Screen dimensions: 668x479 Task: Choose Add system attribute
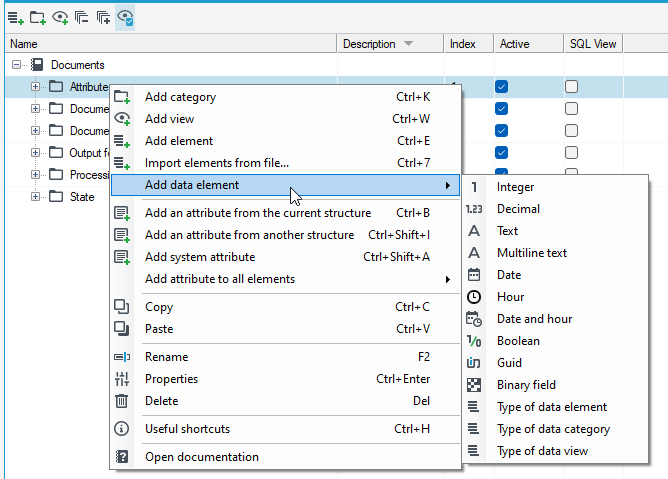point(285,257)
